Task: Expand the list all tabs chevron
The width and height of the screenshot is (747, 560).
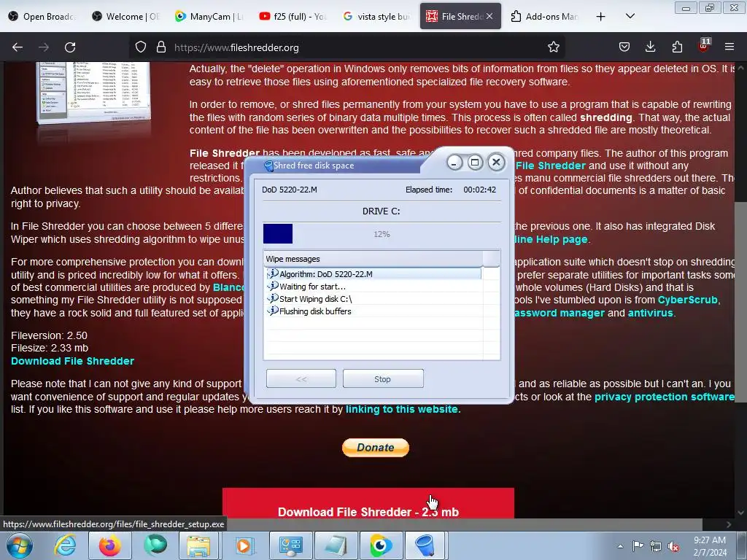Action: click(x=630, y=16)
